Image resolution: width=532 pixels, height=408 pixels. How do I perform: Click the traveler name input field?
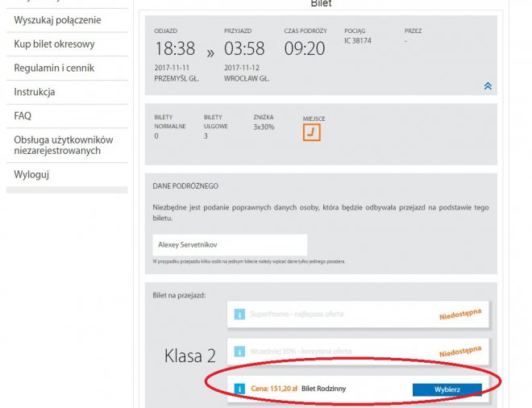[x=230, y=245]
